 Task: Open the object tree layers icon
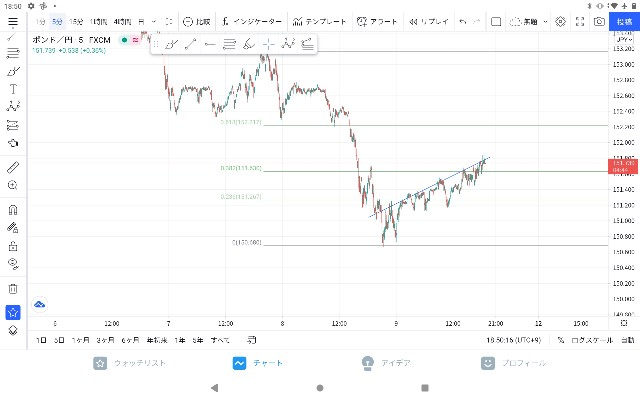[x=13, y=330]
